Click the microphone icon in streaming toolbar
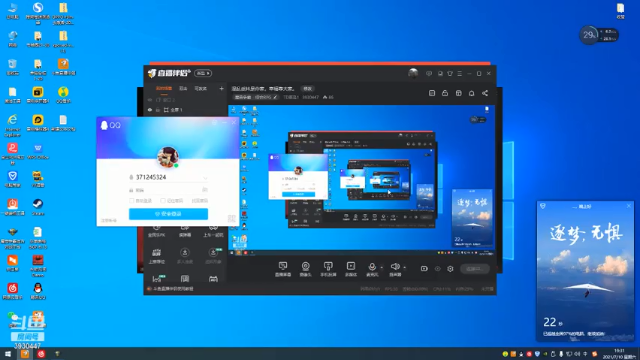The width and height of the screenshot is (640, 360). (372, 267)
